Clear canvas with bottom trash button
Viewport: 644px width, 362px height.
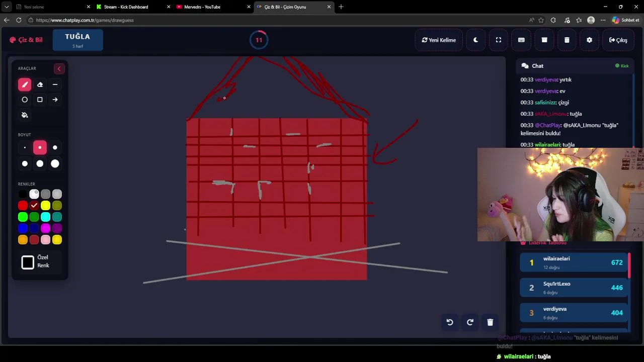coord(490,322)
